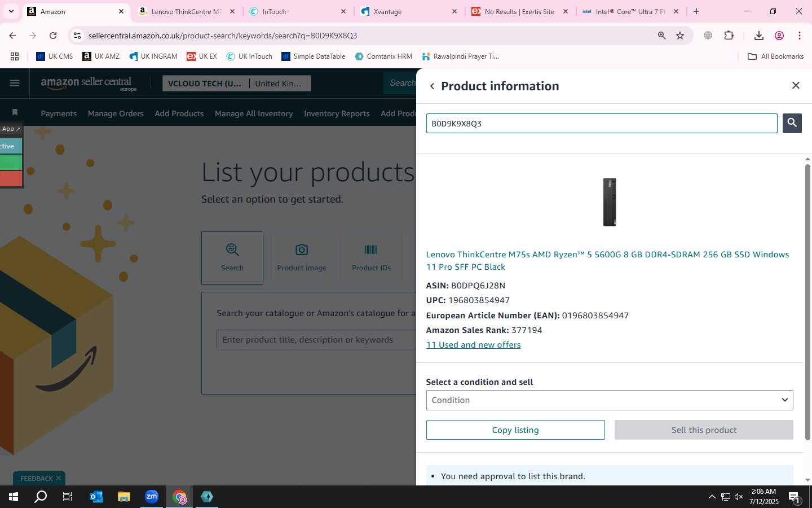Click the panel vertical scrollbar

click(807, 302)
